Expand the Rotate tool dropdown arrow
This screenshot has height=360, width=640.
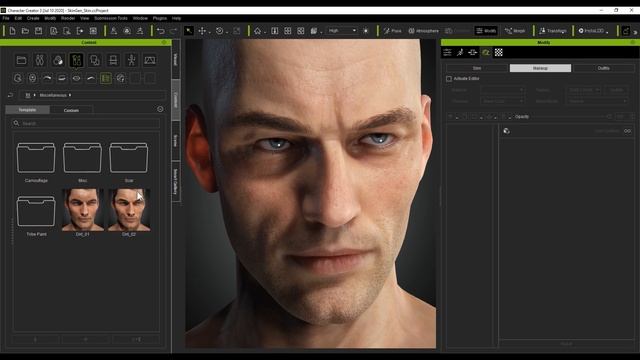pyautogui.click(x=227, y=32)
